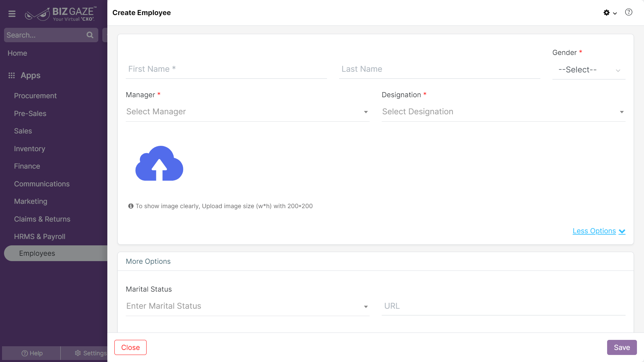Open HRMS & Payroll module

click(40, 237)
